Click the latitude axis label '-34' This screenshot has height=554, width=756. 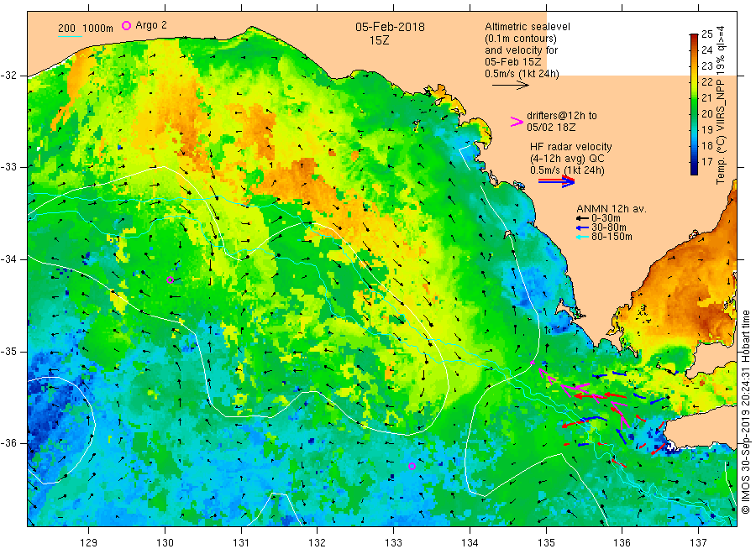pos(8,259)
